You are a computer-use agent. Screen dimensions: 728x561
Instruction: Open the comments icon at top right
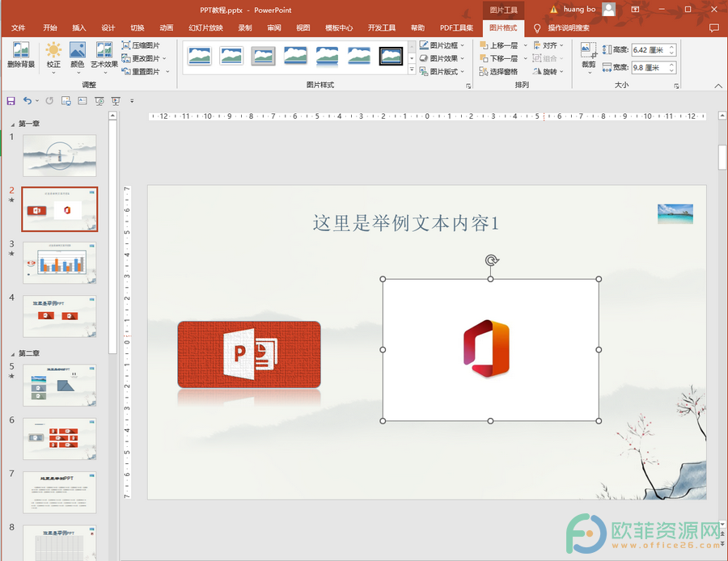point(714,28)
